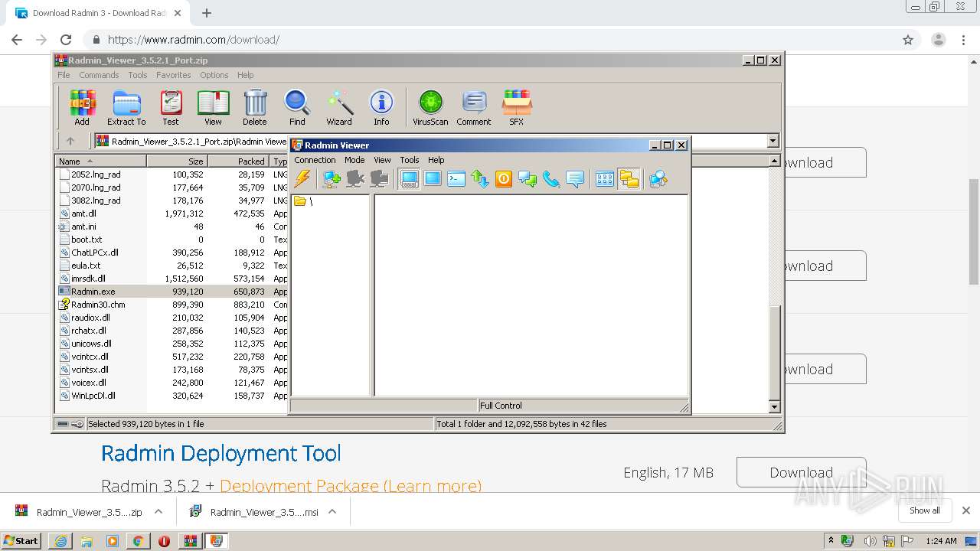Open the File menu in WinRAR

(x=64, y=75)
